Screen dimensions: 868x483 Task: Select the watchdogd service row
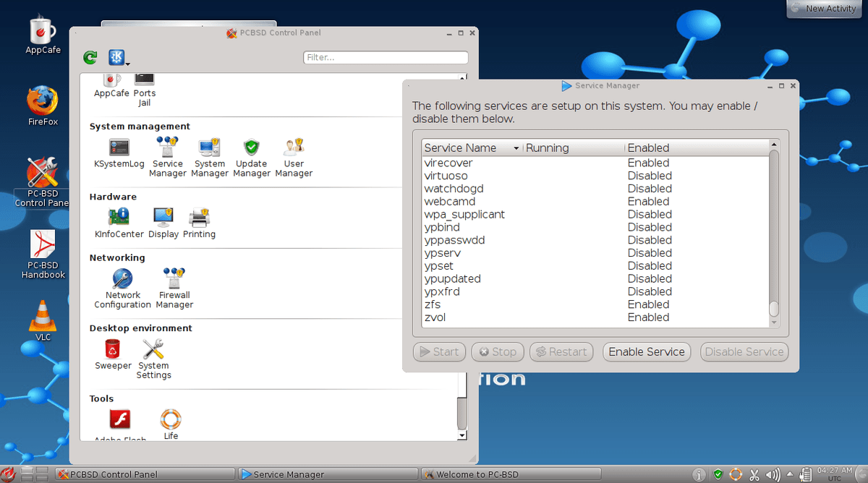click(x=595, y=189)
